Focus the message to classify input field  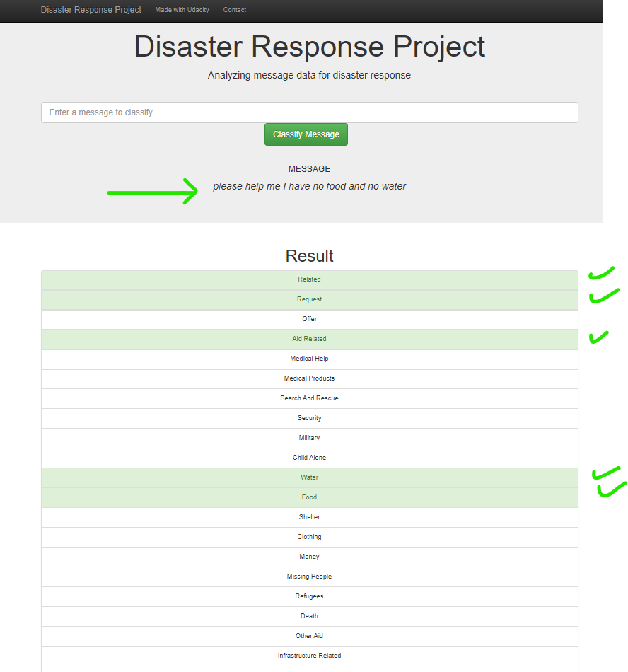click(x=309, y=112)
